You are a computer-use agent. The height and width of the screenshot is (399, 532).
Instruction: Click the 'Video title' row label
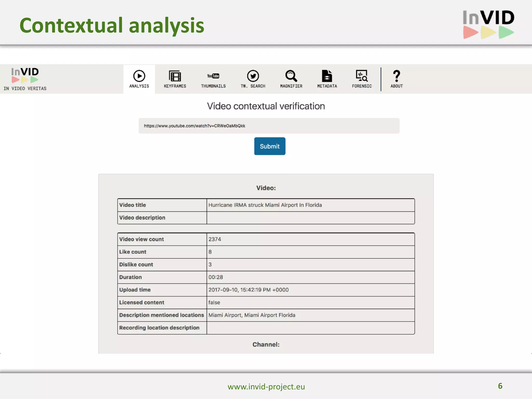tap(132, 205)
